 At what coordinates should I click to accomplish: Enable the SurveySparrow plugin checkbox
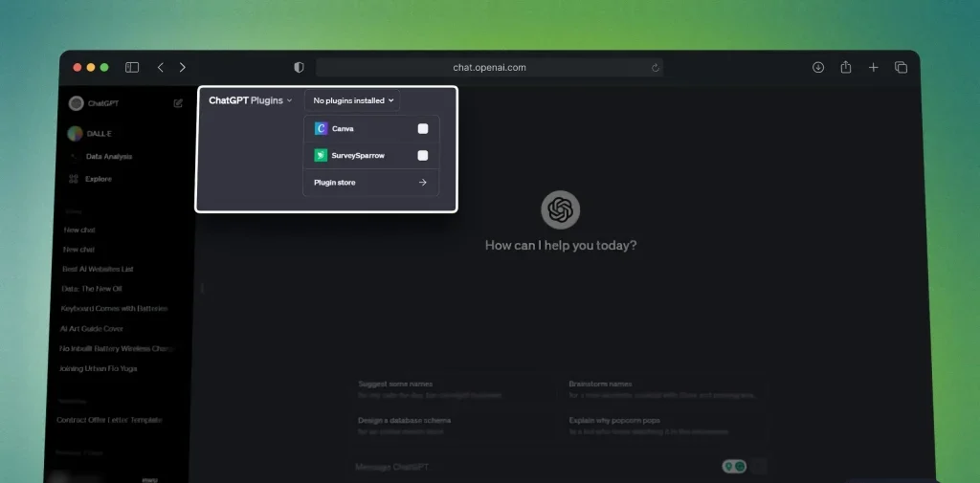click(x=422, y=155)
